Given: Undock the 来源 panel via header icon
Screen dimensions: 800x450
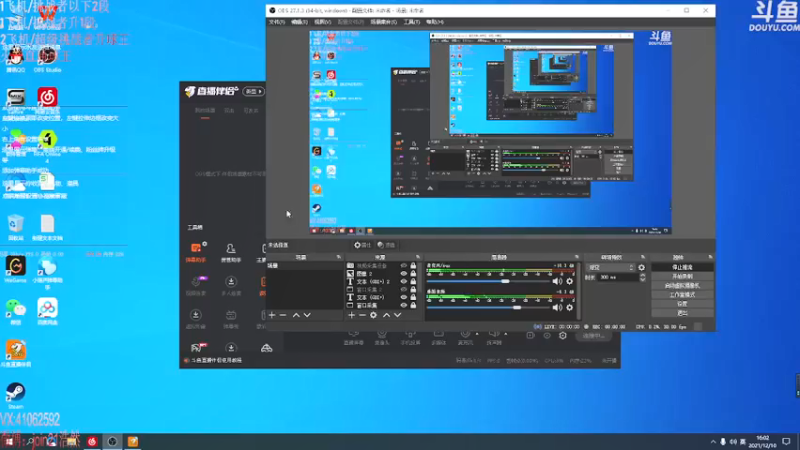Looking at the screenshot, I should 418,257.
